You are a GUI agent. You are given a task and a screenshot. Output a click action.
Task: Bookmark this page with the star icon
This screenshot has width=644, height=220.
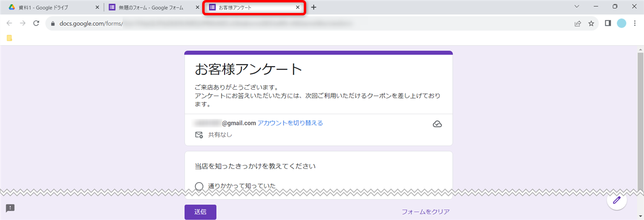[x=591, y=23]
